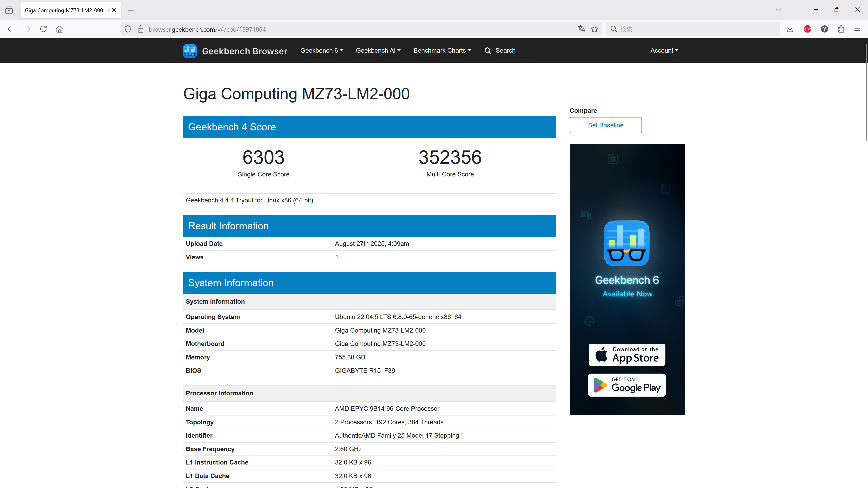Click the Download on the App Store badge
The width and height of the screenshot is (868, 488).
[626, 355]
